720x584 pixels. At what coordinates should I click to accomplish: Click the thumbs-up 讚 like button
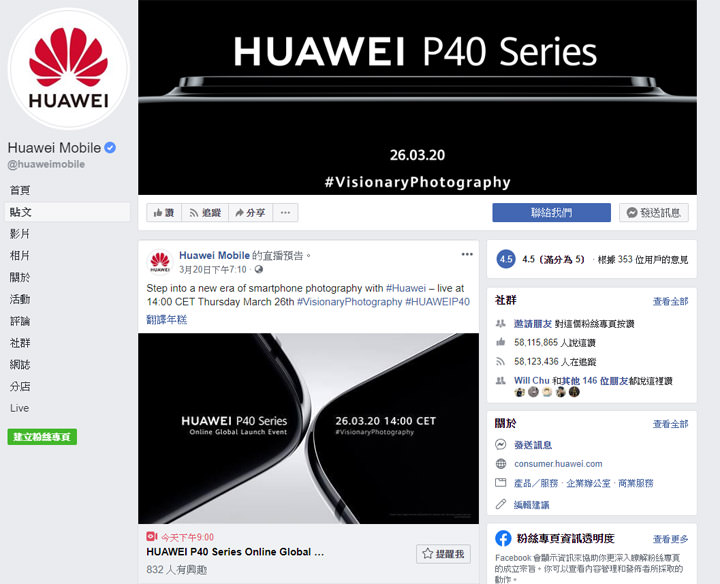pyautogui.click(x=164, y=213)
